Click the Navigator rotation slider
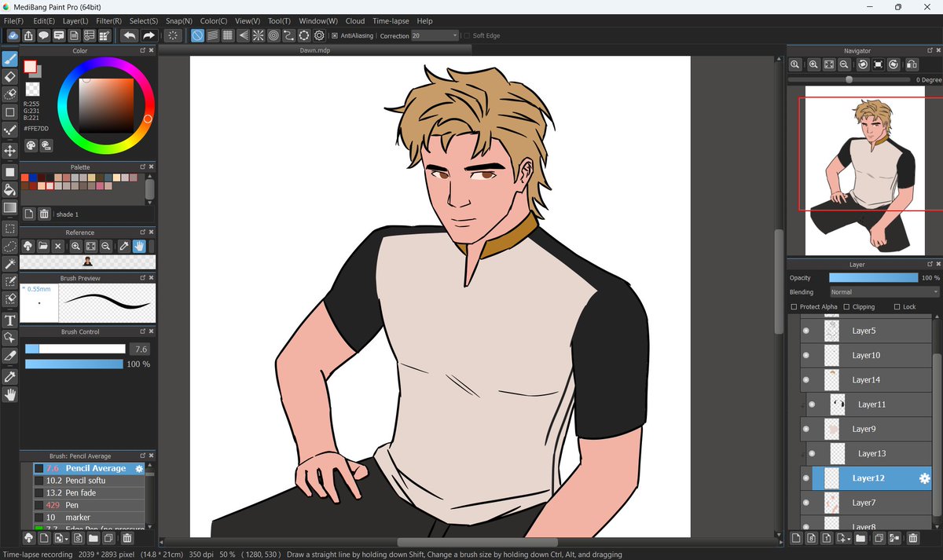 point(850,79)
